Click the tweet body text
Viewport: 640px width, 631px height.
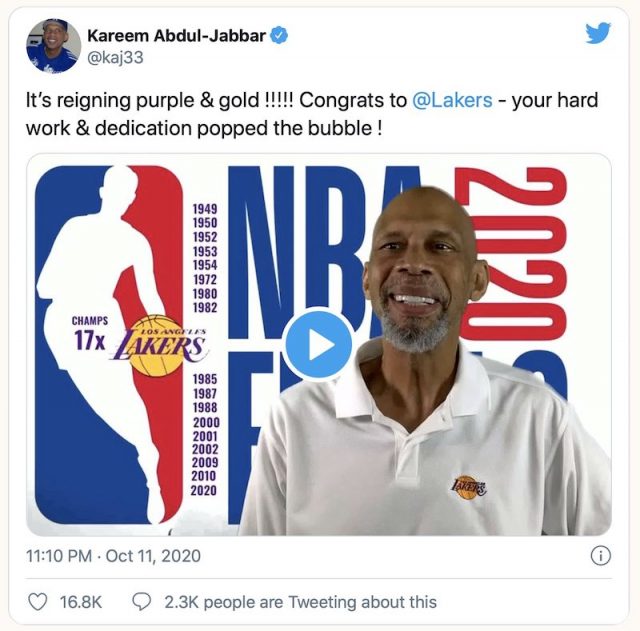click(x=312, y=114)
